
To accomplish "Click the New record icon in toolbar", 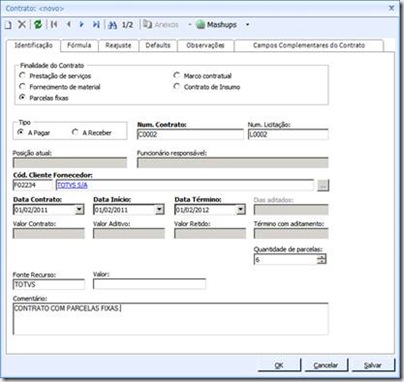I will [8, 25].
